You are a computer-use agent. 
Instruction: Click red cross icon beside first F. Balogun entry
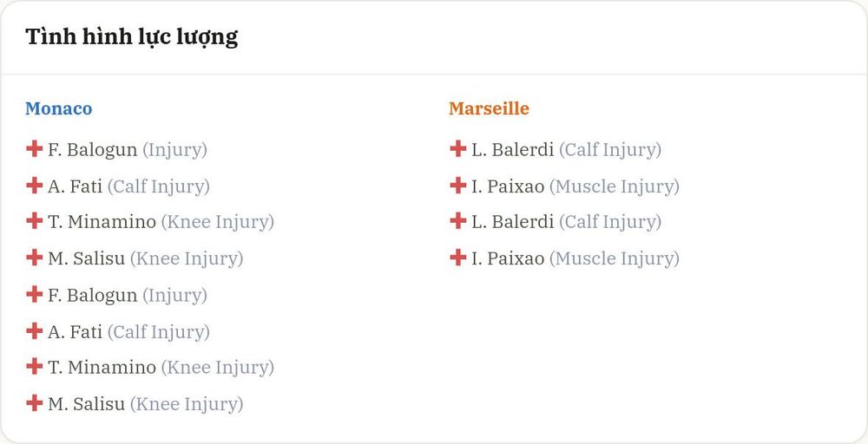35,149
